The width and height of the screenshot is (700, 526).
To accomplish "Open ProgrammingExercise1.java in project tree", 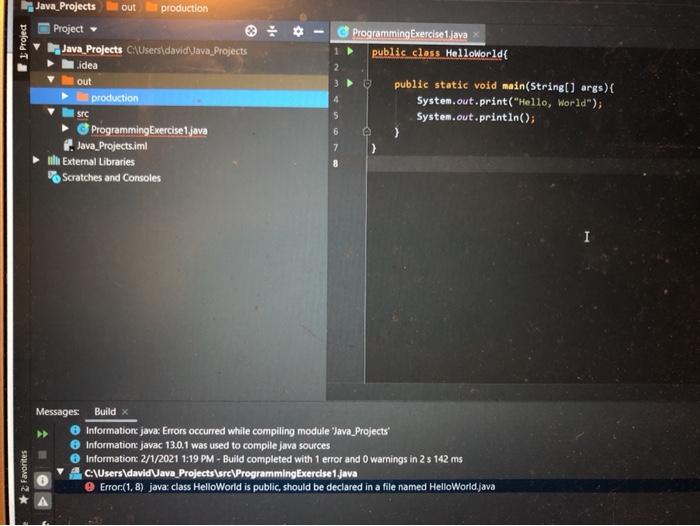I will pos(149,130).
